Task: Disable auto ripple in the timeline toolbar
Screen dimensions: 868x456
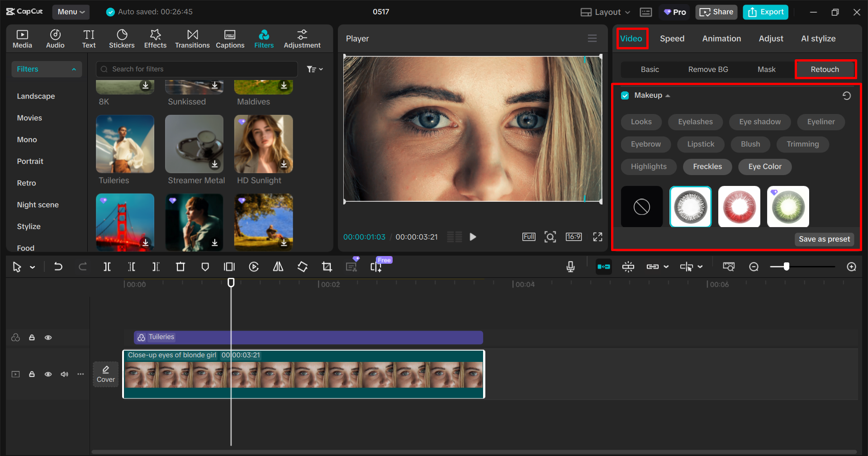Action: (603, 266)
